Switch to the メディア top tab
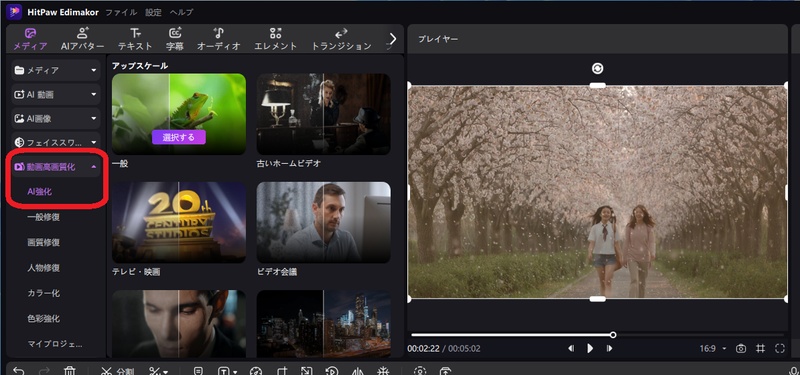 click(30, 39)
